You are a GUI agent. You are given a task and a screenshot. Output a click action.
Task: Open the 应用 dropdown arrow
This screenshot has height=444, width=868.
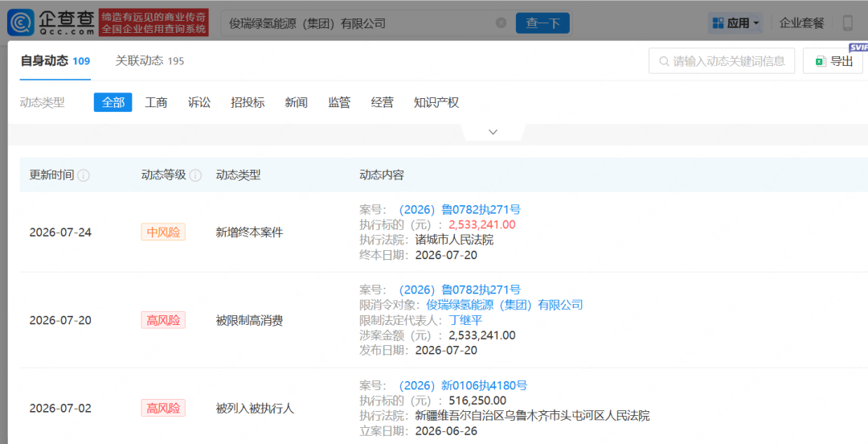point(756,24)
